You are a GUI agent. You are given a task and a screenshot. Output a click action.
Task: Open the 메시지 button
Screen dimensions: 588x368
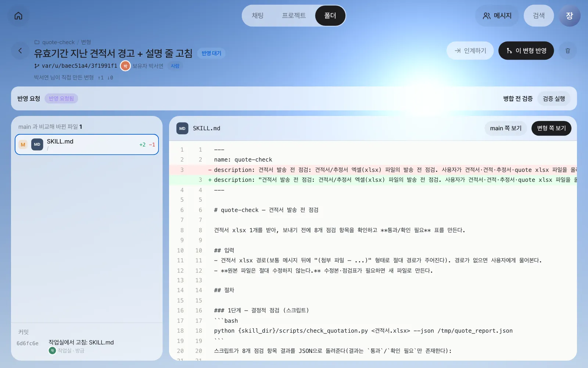[497, 15]
